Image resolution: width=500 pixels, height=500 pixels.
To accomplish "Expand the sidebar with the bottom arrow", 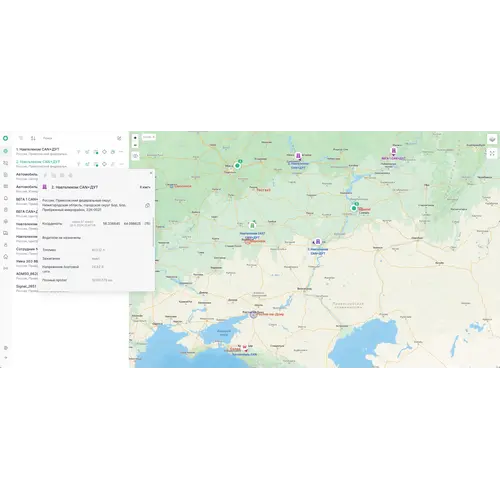I will [6, 358].
